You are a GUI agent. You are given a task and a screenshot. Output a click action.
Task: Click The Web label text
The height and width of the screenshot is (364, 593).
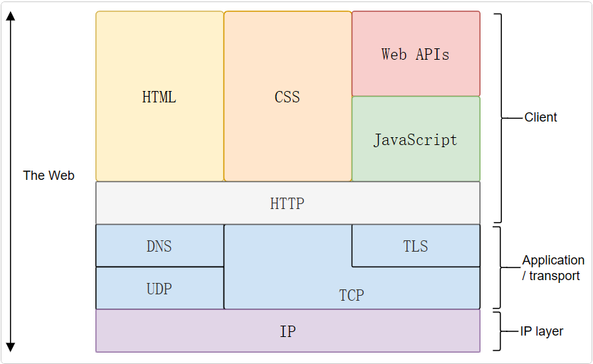48,176
